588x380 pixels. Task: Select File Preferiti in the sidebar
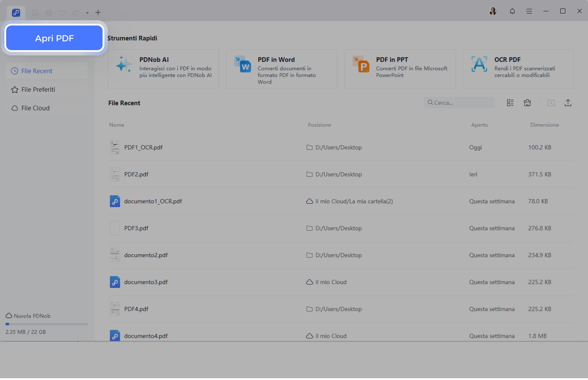[47, 89]
